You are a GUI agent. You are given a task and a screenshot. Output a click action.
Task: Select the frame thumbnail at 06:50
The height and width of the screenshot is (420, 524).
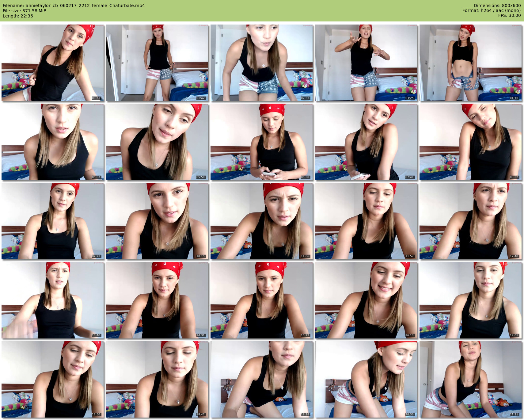click(x=262, y=142)
